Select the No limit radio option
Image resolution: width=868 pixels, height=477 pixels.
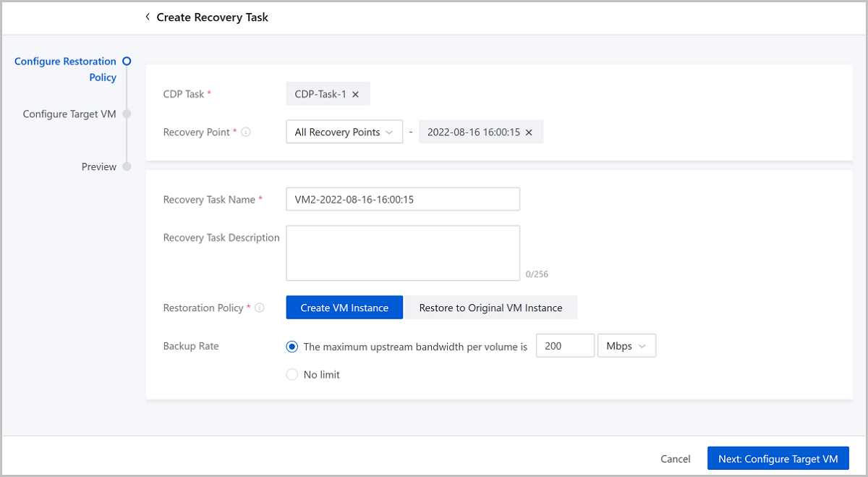coord(292,375)
